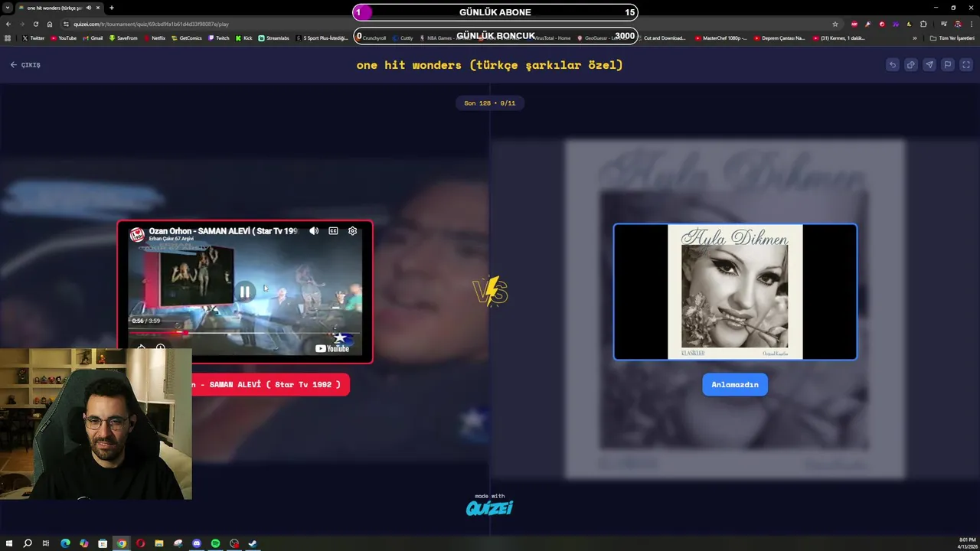The height and width of the screenshot is (551, 980).
Task: Open the MasterChef 1080p bookmark
Action: (x=721, y=37)
